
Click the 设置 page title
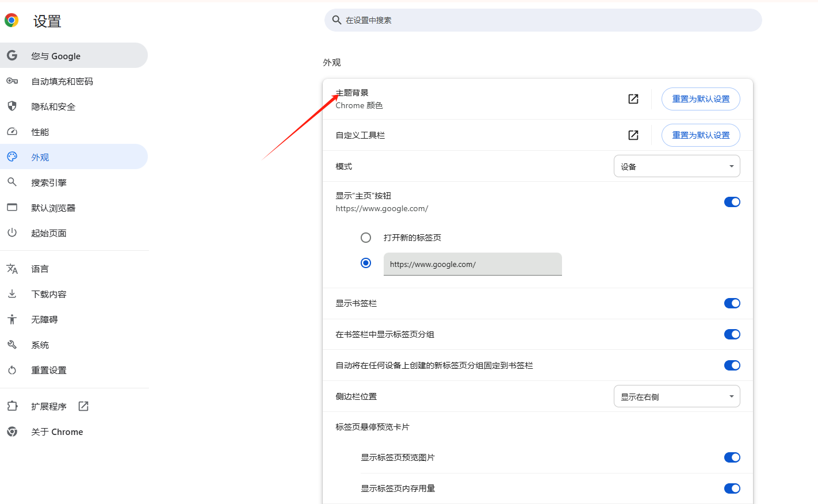pyautogui.click(x=47, y=21)
